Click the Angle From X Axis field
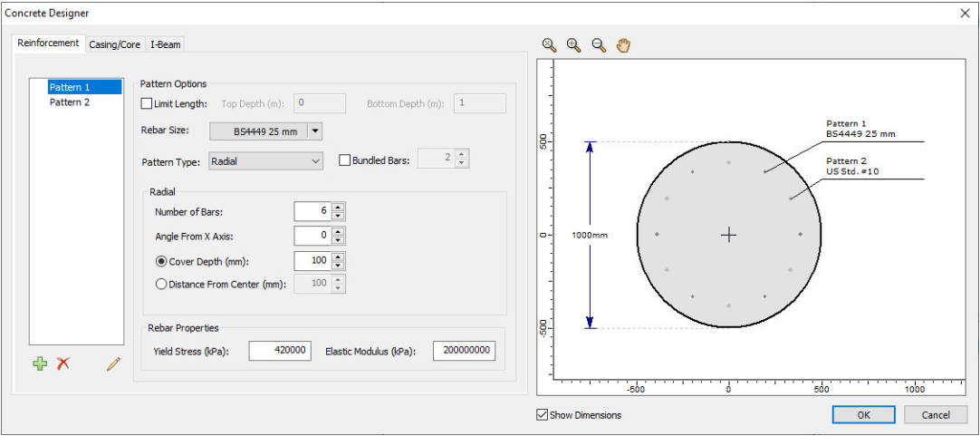 click(312, 236)
